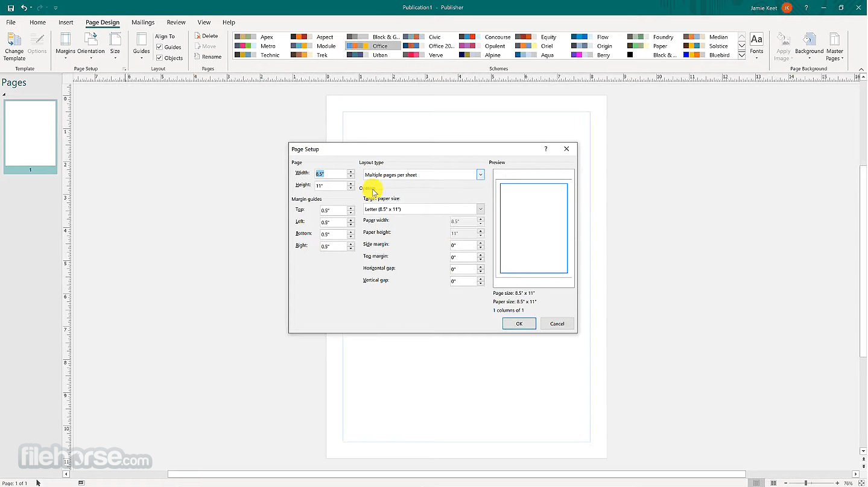Click the Jamie Keet account avatar
Screen dimensions: 868x487
click(787, 8)
